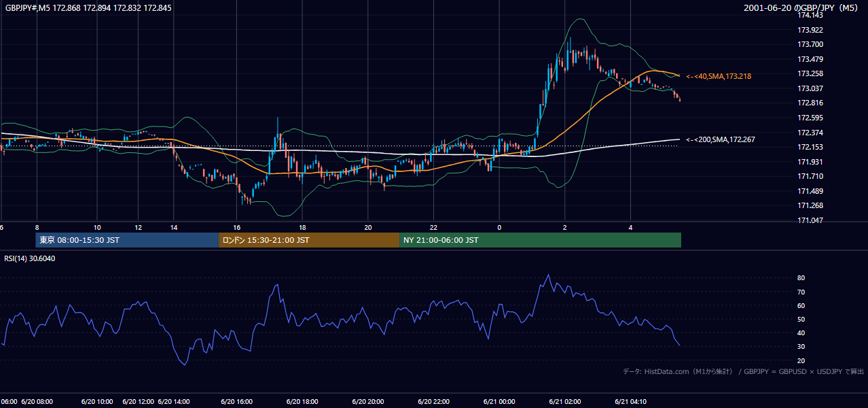Screen dimensions: 868x408
Task: Click the 6/21 00:00 bottom date label
Action: (499, 402)
